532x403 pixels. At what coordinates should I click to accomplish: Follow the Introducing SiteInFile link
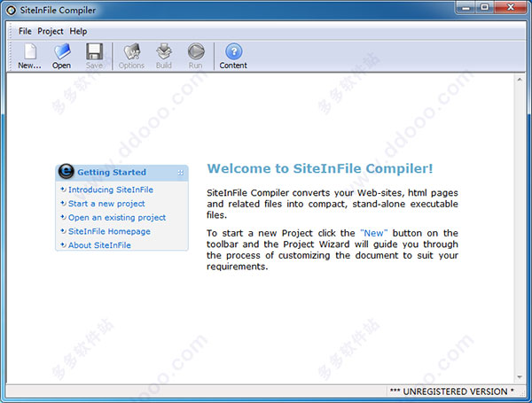point(111,190)
